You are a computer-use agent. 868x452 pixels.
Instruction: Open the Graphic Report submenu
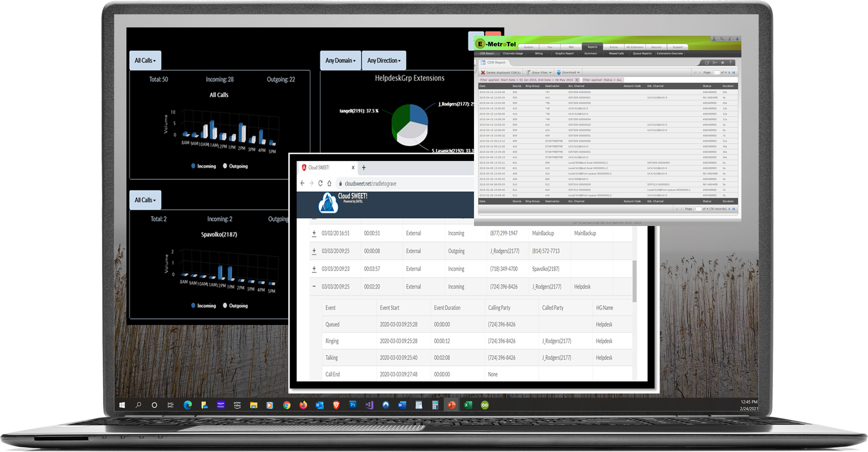[565, 53]
